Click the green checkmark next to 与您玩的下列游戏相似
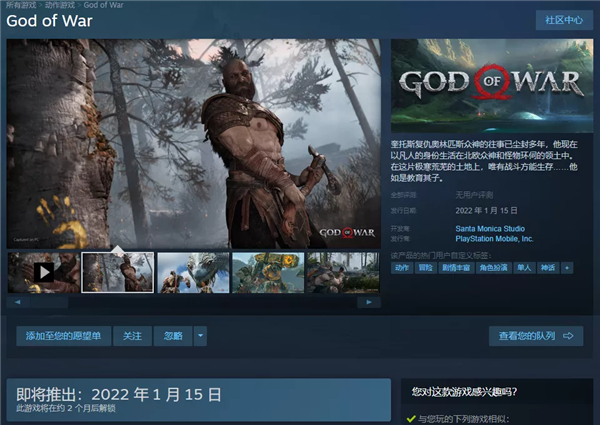Image resolution: width=600 pixels, height=425 pixels. point(411,419)
